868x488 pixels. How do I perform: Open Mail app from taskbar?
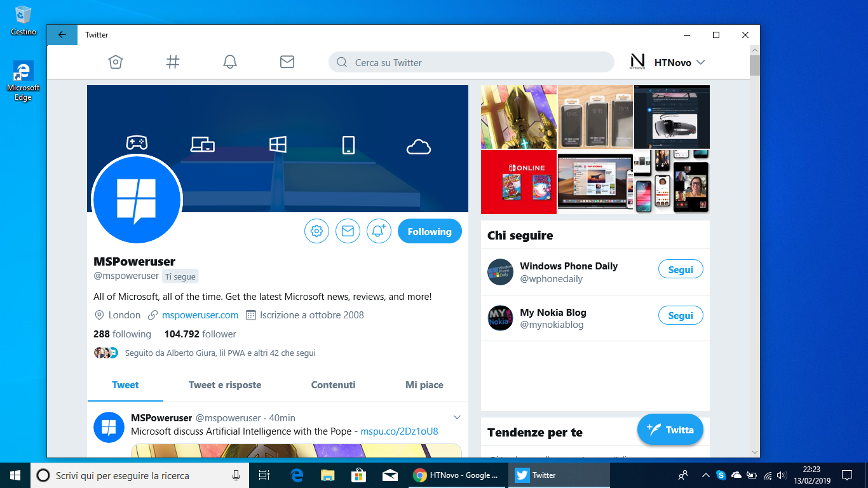click(x=390, y=475)
